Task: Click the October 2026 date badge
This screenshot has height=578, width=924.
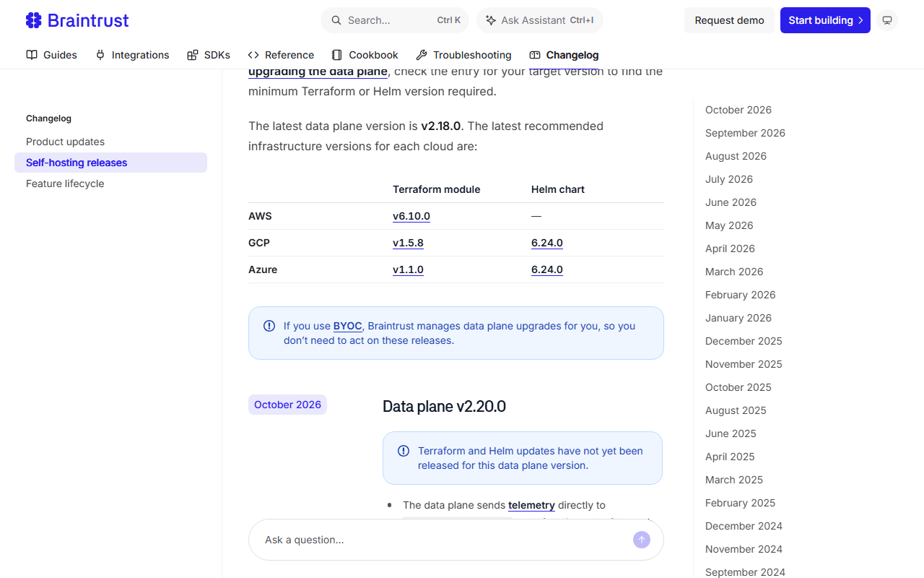Action: click(x=287, y=405)
